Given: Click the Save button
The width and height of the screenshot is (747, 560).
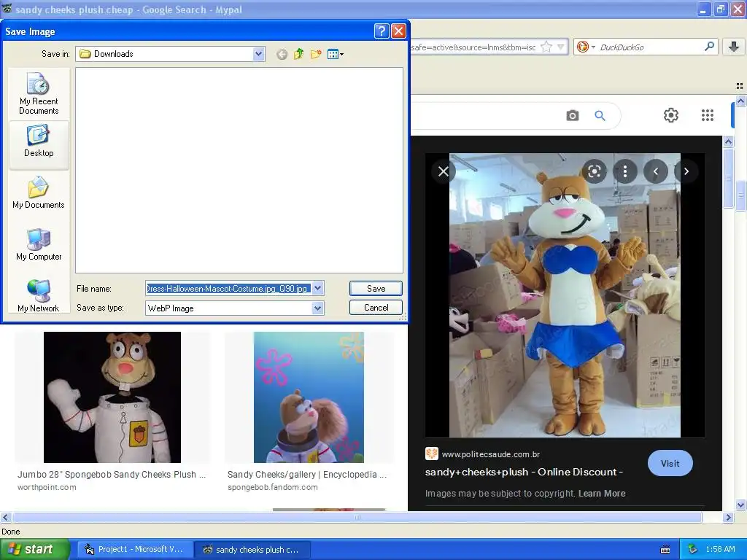Looking at the screenshot, I should tap(376, 289).
